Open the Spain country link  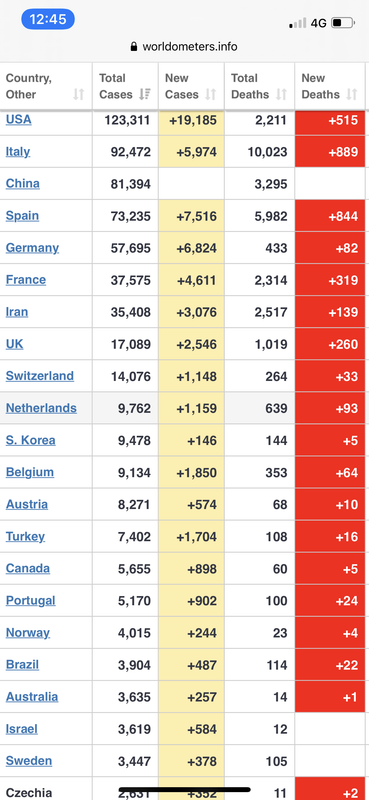click(x=22, y=216)
